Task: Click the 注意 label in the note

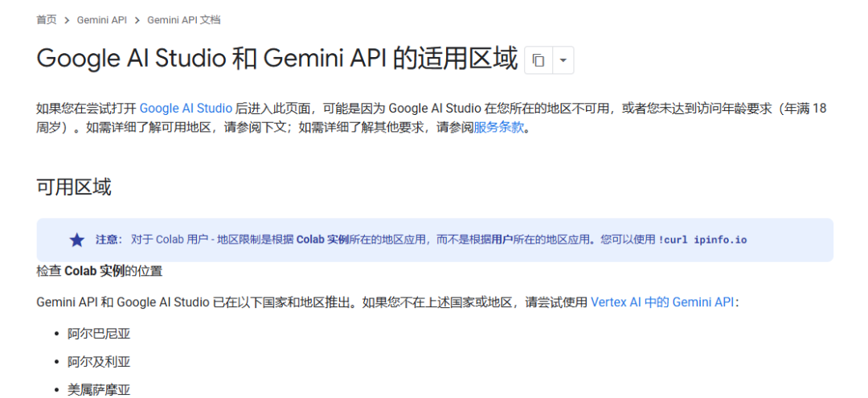Action: point(108,240)
